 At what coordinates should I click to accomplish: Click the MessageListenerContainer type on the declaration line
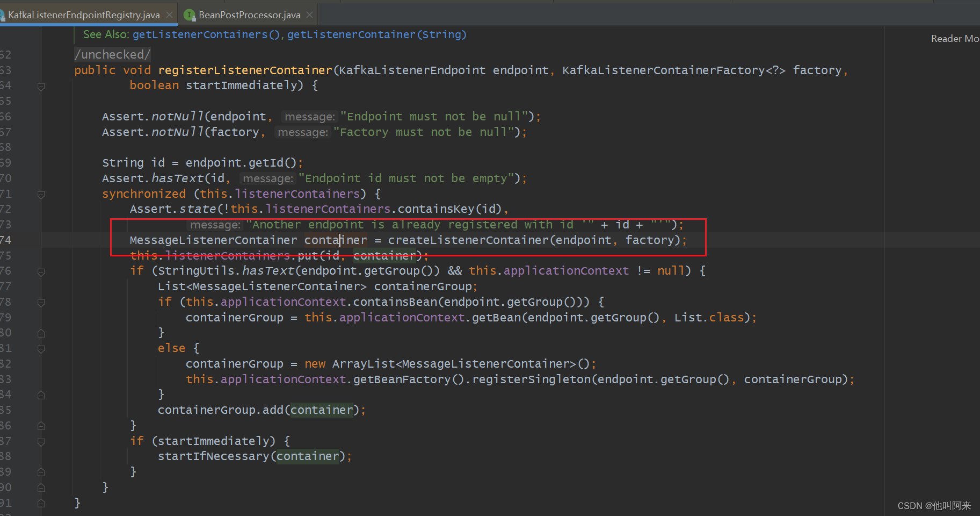[x=213, y=240]
